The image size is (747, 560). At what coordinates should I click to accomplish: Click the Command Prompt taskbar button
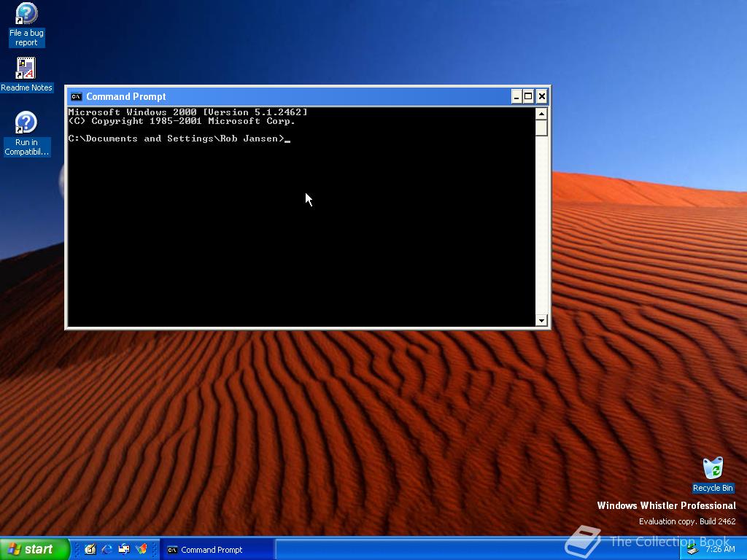(x=217, y=550)
